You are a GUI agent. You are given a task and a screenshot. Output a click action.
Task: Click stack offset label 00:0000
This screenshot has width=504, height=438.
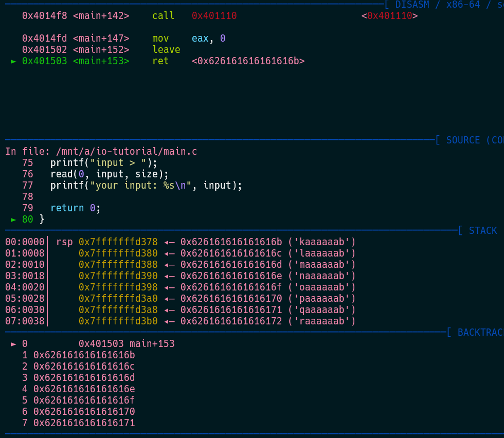pos(25,242)
